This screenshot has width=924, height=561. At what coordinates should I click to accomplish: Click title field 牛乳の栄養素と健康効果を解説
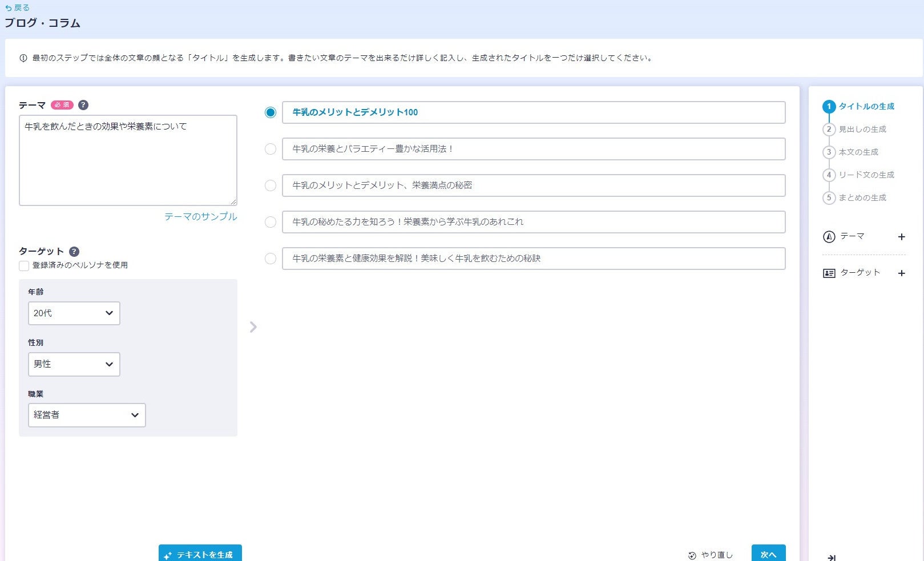(534, 259)
